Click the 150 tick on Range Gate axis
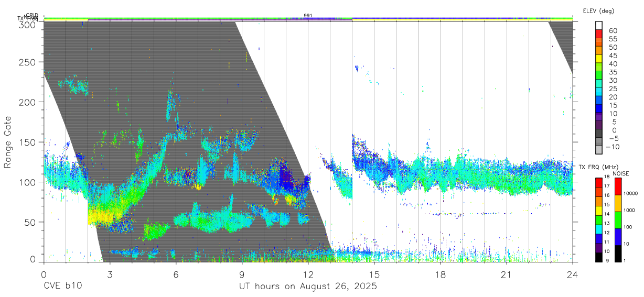Viewport: 644px width, 297px height. tap(28, 142)
